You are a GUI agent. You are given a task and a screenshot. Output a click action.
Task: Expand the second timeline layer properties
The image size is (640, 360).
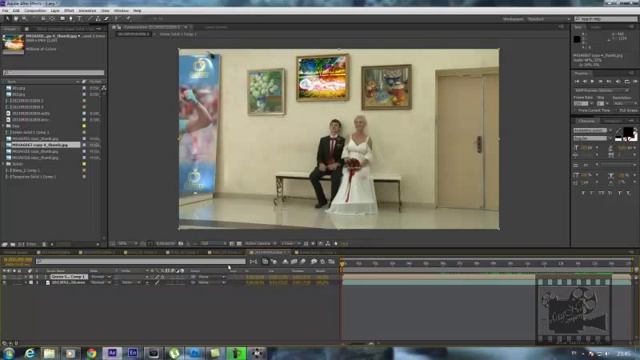(x=26, y=282)
